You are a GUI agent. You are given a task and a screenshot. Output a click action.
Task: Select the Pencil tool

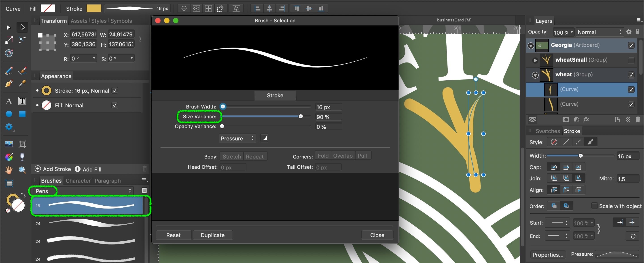click(9, 71)
